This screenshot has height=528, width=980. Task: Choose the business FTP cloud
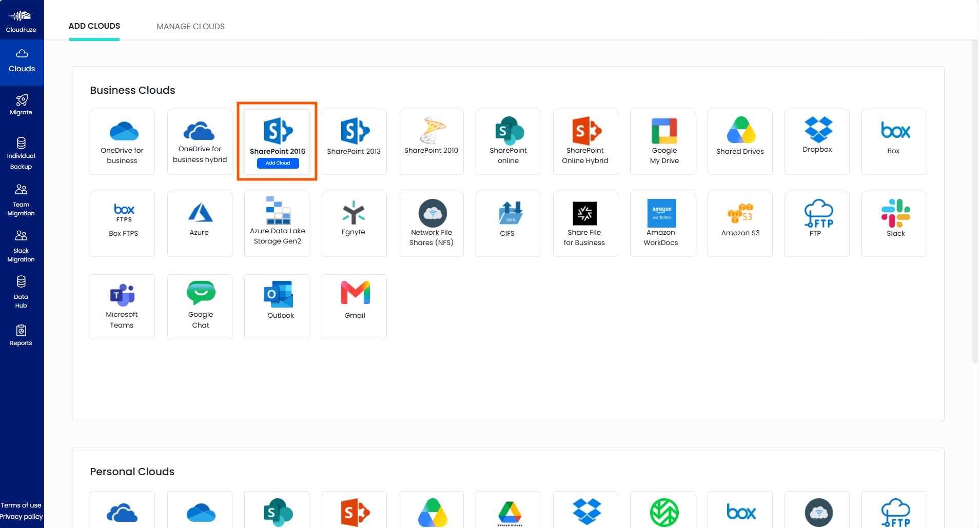pyautogui.click(x=817, y=224)
